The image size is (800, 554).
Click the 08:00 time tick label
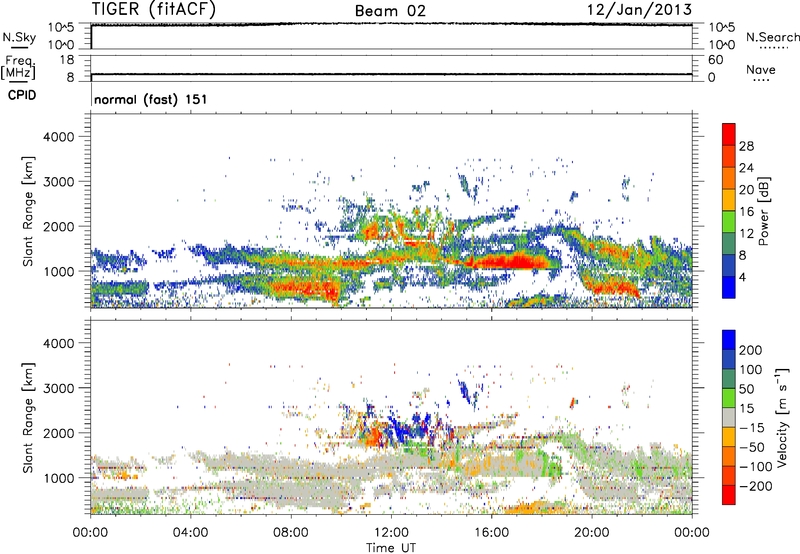click(x=291, y=533)
